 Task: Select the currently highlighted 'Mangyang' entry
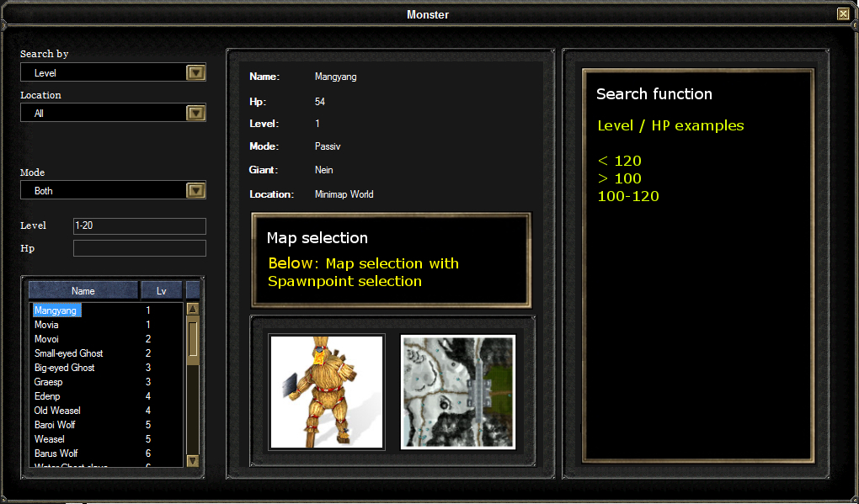[x=56, y=310]
